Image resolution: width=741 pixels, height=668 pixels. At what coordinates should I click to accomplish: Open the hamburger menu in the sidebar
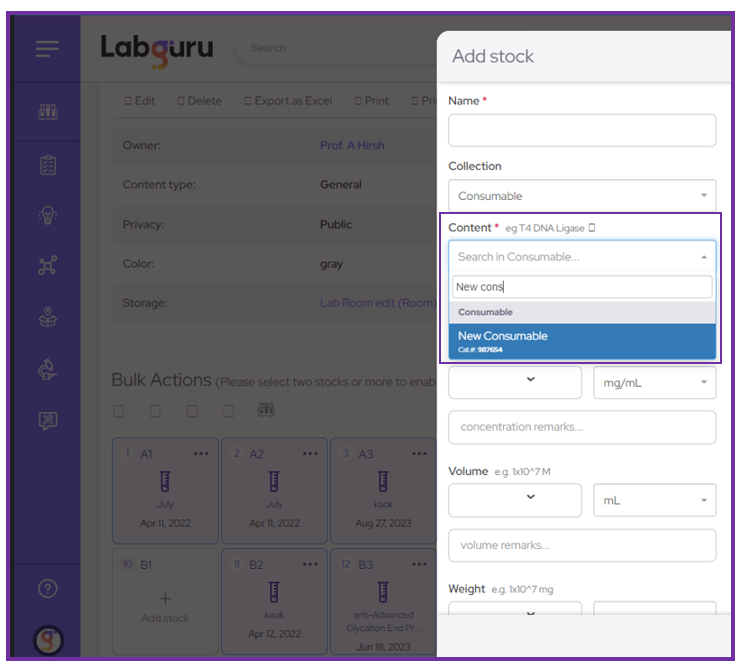point(47,48)
